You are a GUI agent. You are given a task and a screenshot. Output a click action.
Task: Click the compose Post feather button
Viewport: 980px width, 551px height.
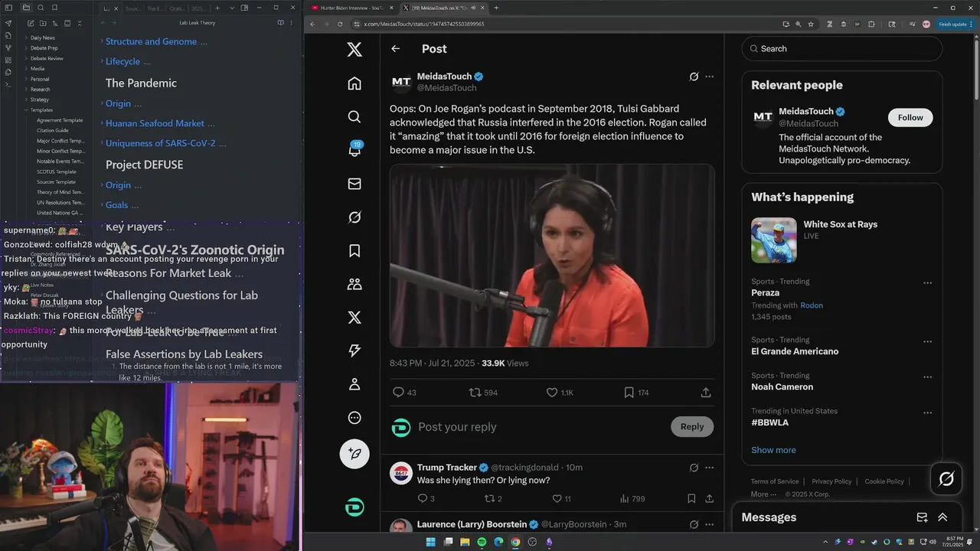pos(354,454)
